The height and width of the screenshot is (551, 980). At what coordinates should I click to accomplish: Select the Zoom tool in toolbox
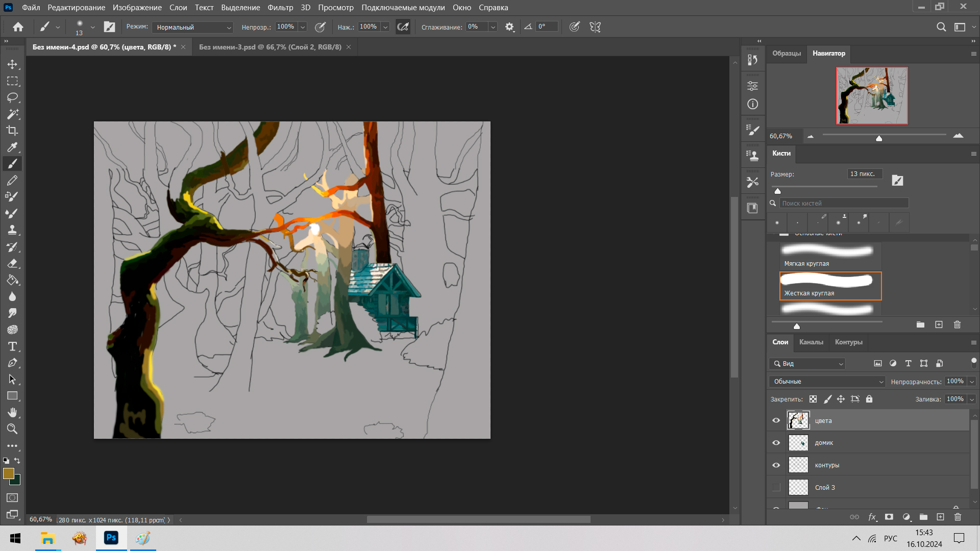coord(12,429)
